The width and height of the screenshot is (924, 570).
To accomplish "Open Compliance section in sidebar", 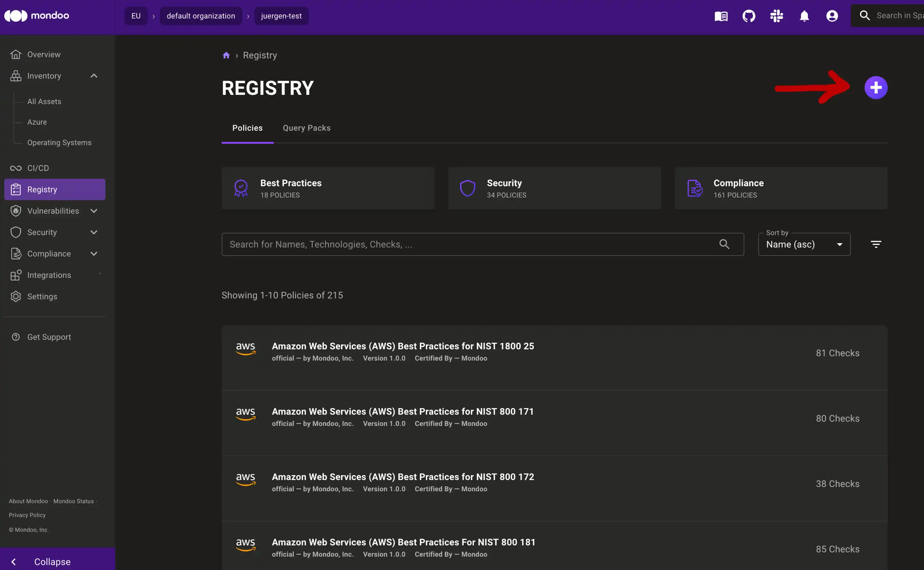I will click(48, 254).
